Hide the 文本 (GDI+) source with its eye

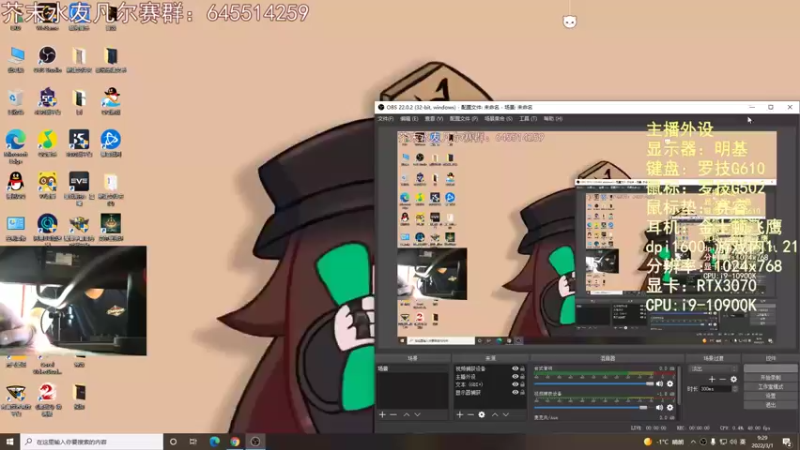pos(515,384)
